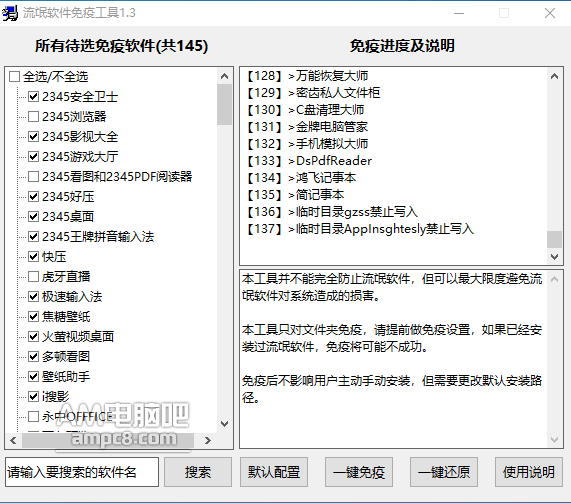Check the 2345浏览器 checkbox
Viewport: 571px width, 503px height.
34,117
